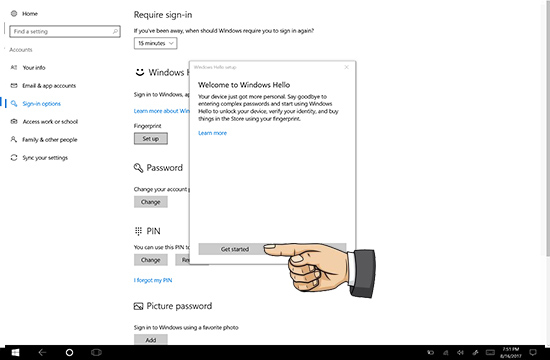Open the Windows Start menu
The height and width of the screenshot is (360, 550).
pos(15,352)
